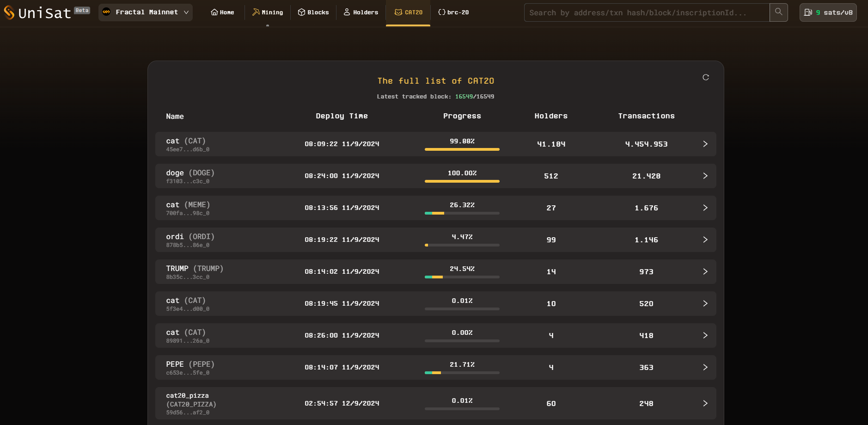Click the Deploy Time column header
The height and width of the screenshot is (425, 868).
pos(342,116)
